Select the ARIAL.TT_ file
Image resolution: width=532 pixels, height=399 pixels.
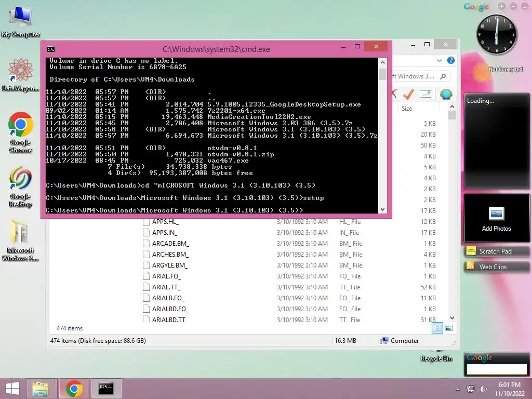coord(166,287)
